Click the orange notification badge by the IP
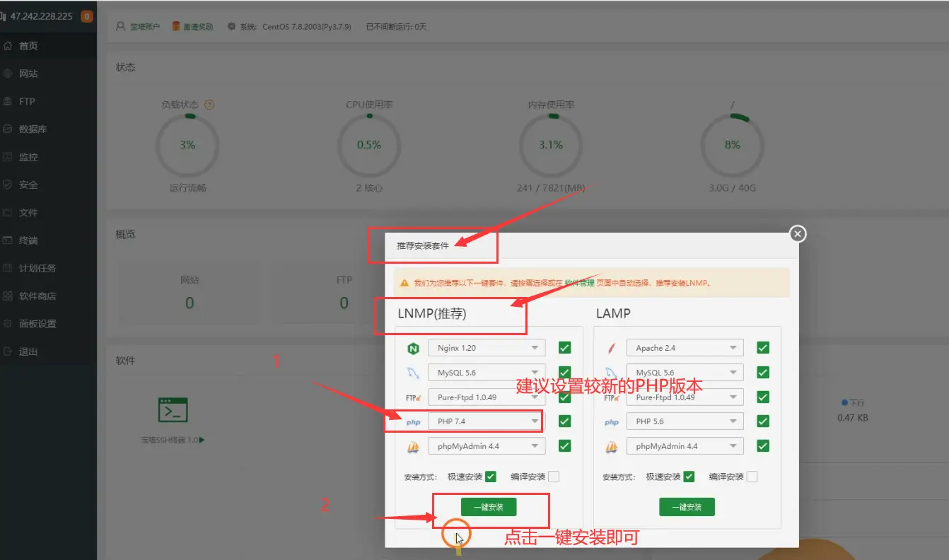 point(87,16)
